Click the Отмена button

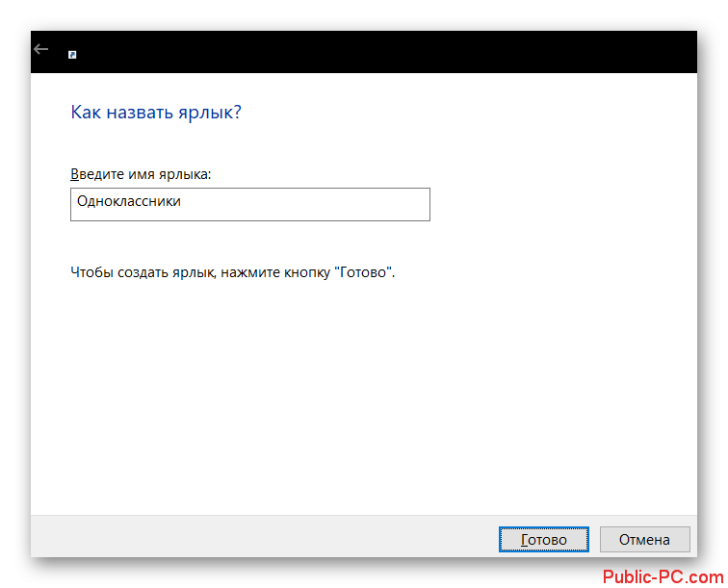644,539
